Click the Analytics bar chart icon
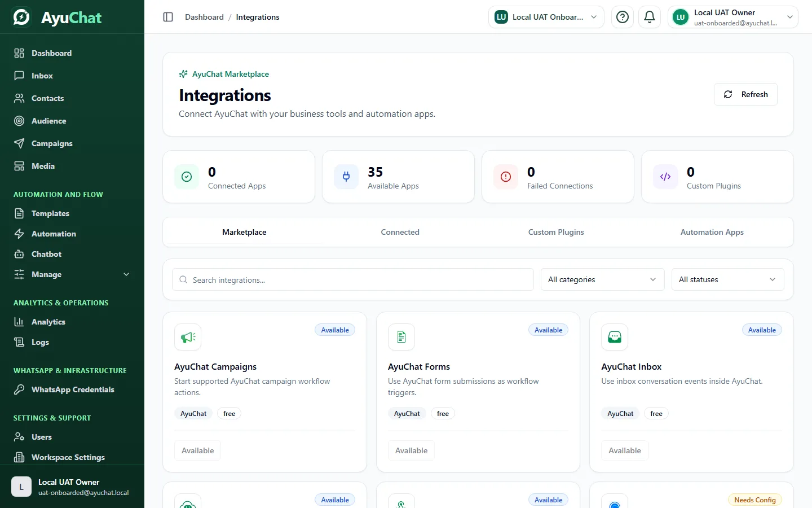This screenshot has width=812, height=508. coord(19,322)
